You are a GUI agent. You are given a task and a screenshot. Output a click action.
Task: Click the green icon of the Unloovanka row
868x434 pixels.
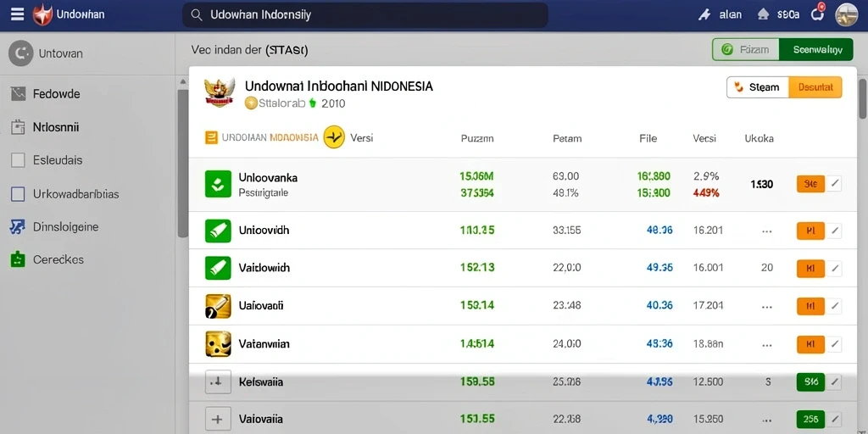[218, 184]
